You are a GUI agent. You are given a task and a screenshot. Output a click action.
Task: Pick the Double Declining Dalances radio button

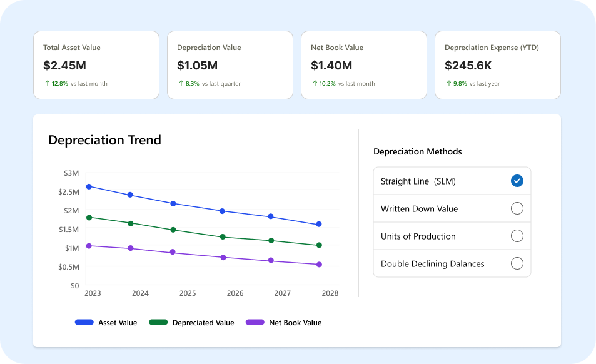(x=517, y=263)
